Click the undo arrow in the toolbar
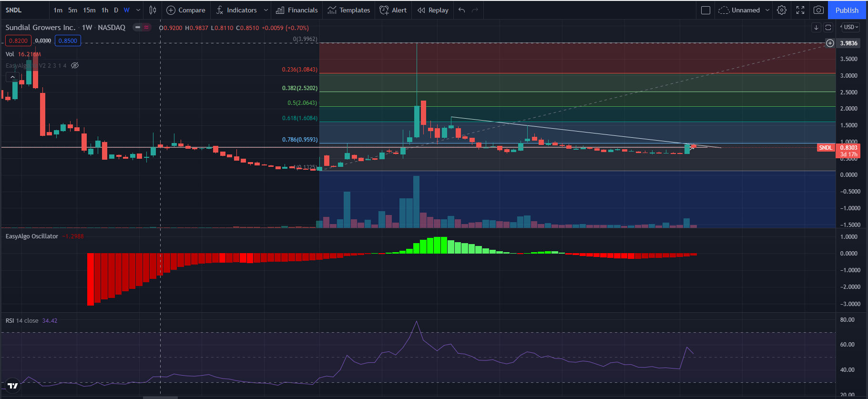Screen dimensions: 868x399 click(461, 10)
